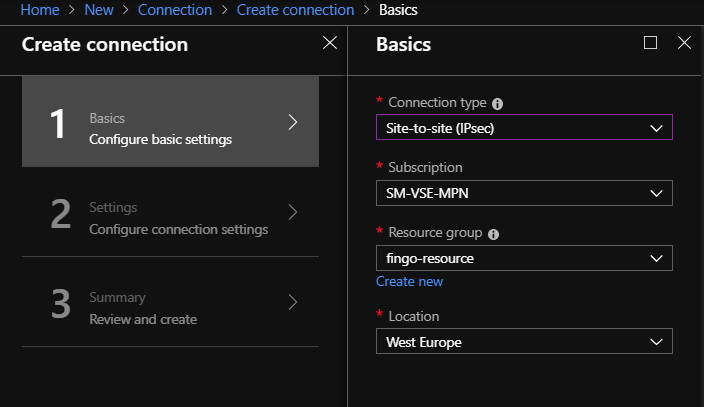
Task: Open Create connection breadcrumb link
Action: pyautogui.click(x=295, y=9)
